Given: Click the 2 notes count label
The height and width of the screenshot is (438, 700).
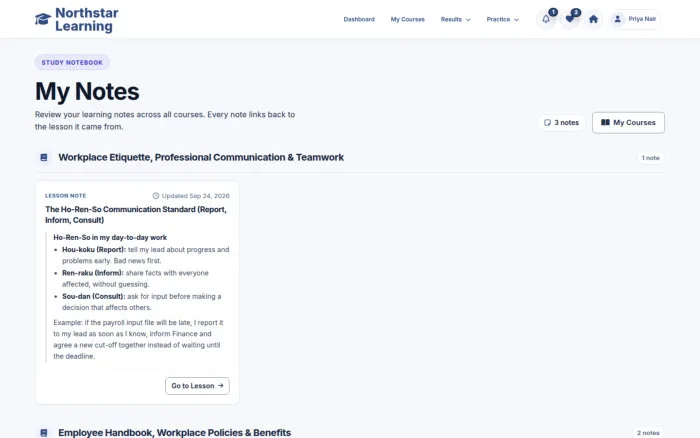Looking at the screenshot, I should coord(648,433).
